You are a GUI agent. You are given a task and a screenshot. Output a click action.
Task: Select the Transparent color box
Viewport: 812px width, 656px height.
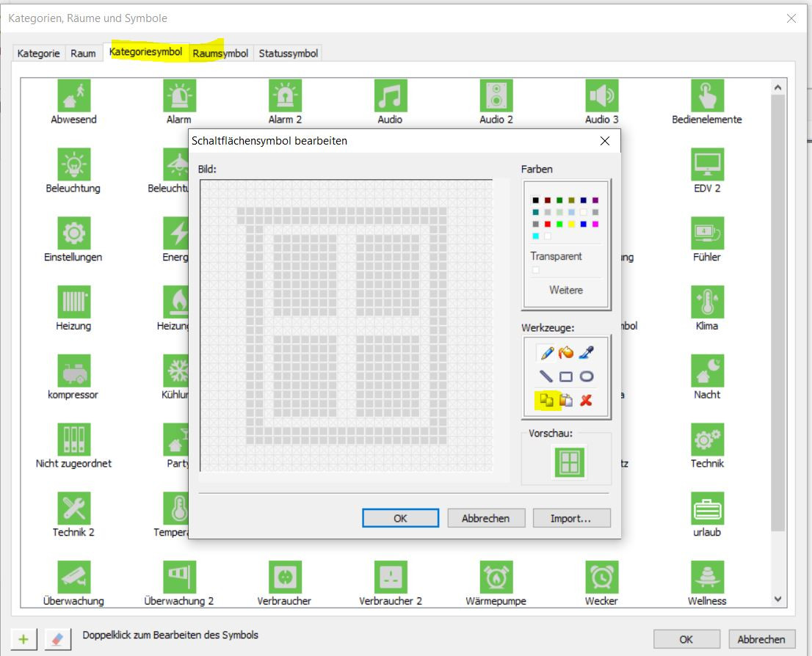(536, 270)
